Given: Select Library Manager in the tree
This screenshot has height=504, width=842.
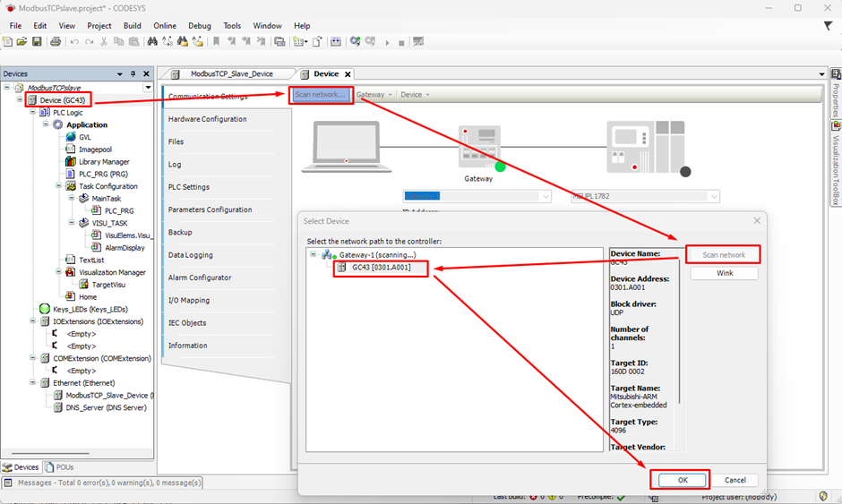Looking at the screenshot, I should 104,161.
